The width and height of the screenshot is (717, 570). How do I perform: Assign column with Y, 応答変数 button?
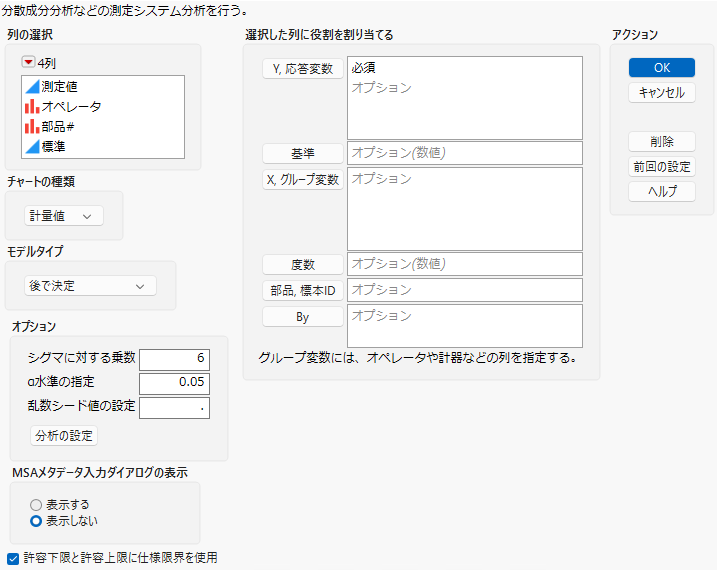click(x=303, y=69)
